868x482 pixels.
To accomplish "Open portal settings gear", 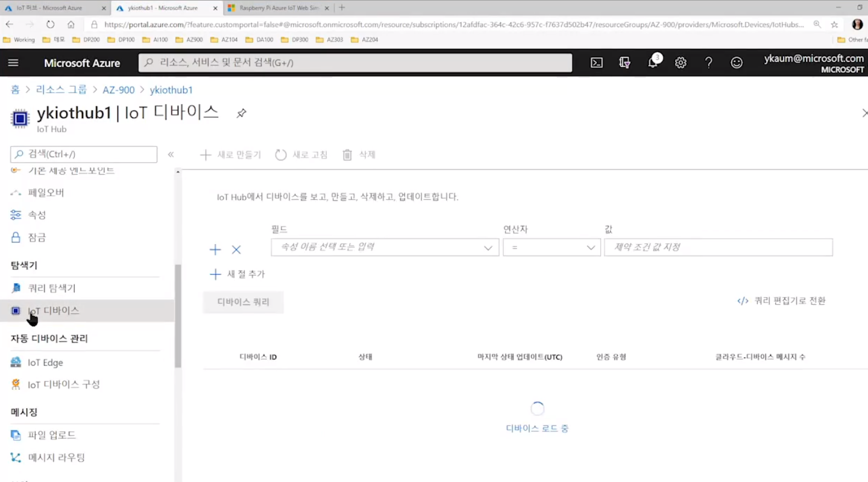I will (x=681, y=63).
